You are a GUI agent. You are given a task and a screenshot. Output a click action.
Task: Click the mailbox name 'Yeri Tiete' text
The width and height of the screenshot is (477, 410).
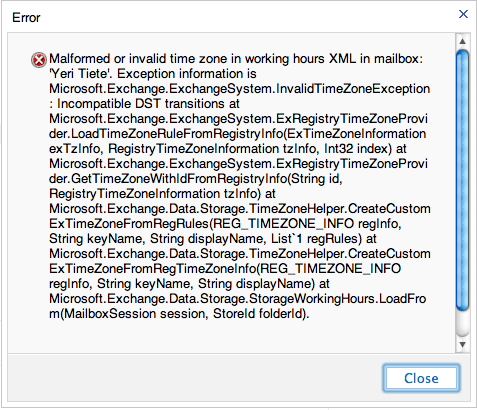(80, 73)
